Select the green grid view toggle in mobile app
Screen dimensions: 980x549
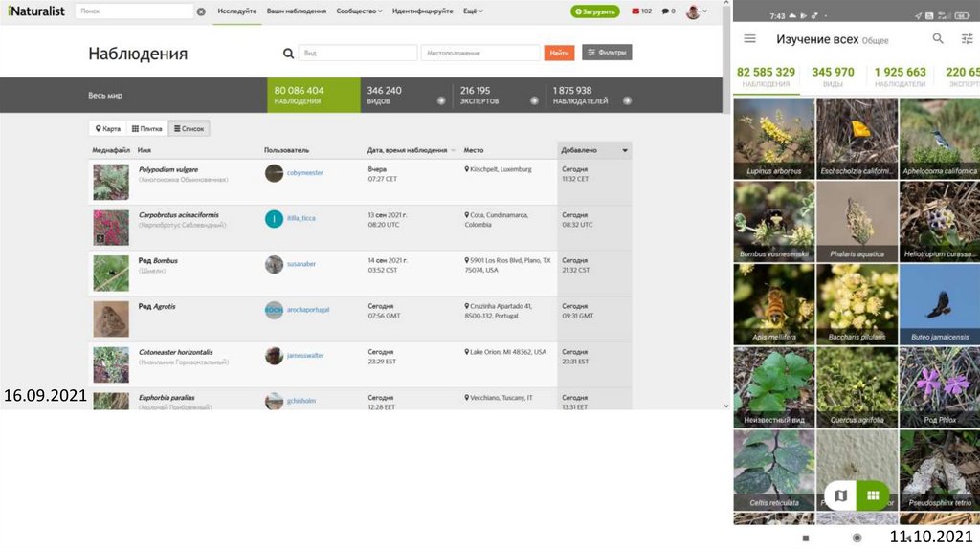point(873,495)
